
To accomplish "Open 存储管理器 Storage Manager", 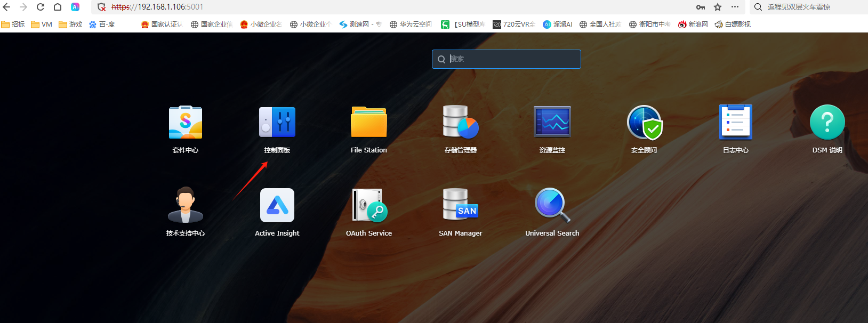I will click(x=461, y=123).
